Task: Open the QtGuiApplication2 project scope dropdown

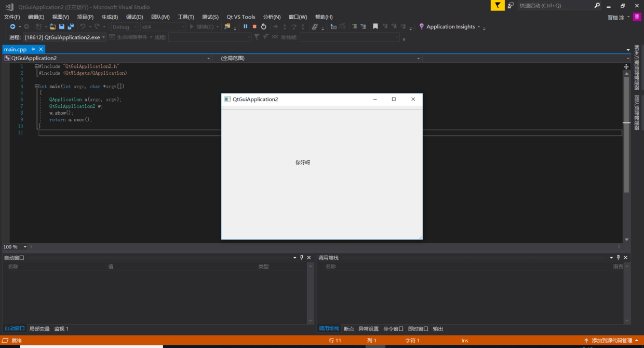Action: point(108,58)
